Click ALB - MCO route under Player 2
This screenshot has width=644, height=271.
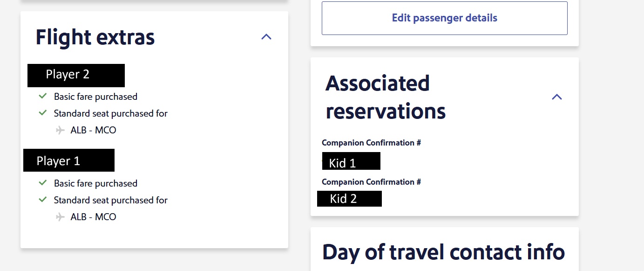(x=93, y=130)
